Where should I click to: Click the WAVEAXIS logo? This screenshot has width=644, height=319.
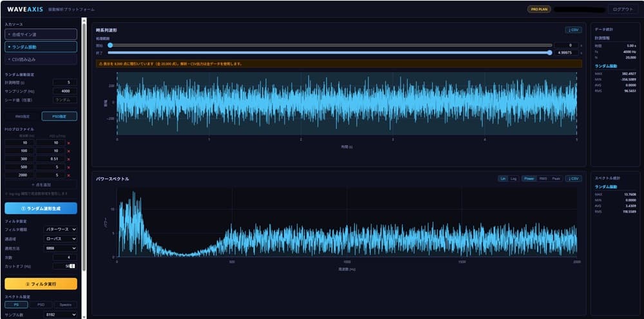coord(25,9)
